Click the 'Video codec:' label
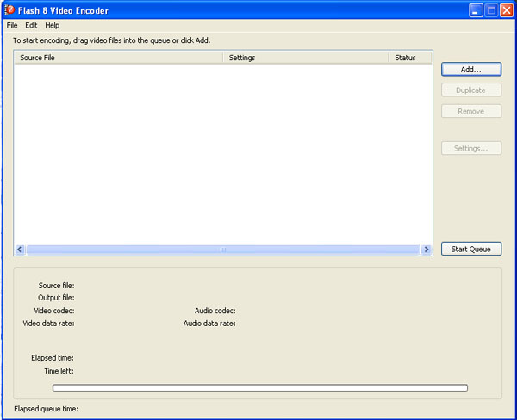 (x=54, y=311)
